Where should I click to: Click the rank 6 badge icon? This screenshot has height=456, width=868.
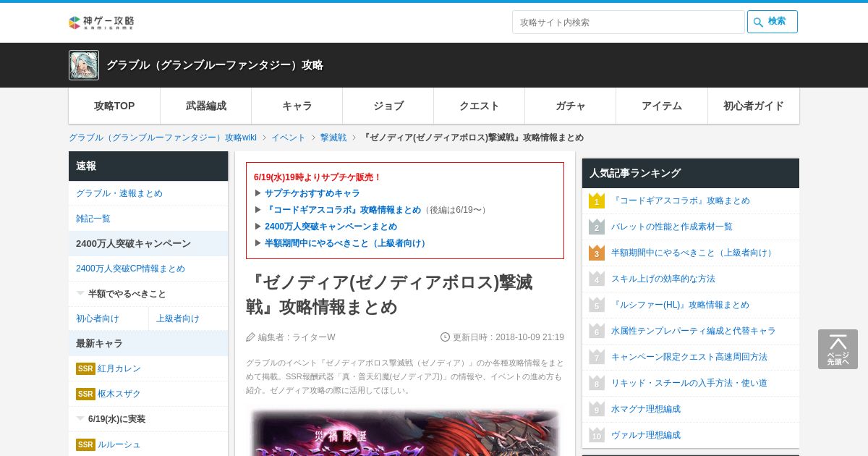coord(597,331)
